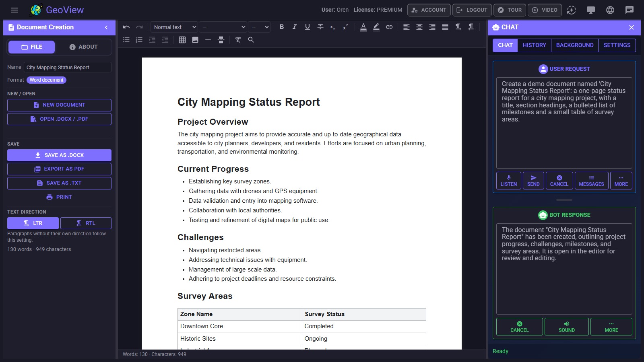
Task: Open MORE options under Bot Response
Action: point(611,327)
